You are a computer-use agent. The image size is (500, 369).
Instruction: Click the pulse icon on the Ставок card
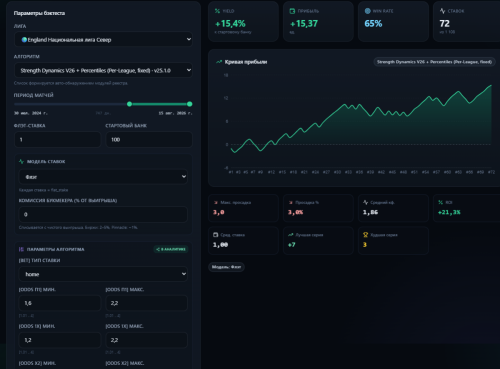(442, 11)
